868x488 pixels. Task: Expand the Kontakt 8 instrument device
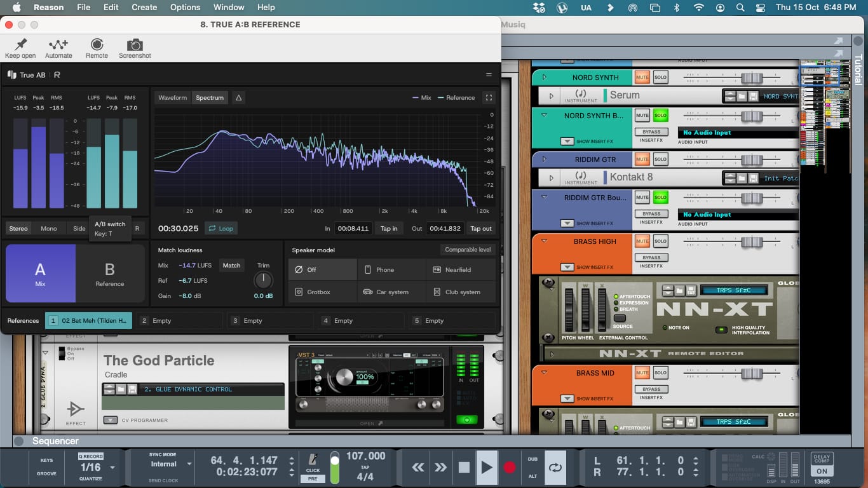551,178
